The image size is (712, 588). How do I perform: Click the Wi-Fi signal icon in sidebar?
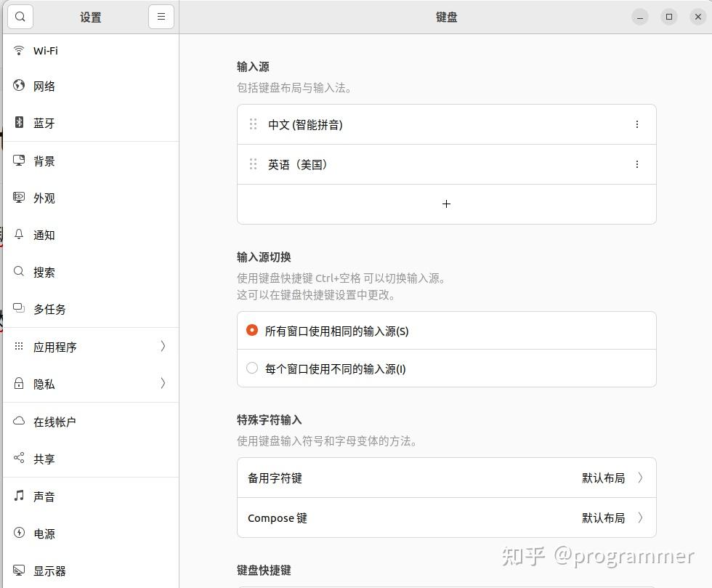19,50
